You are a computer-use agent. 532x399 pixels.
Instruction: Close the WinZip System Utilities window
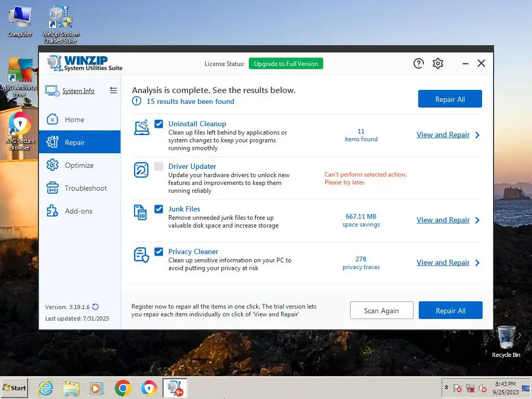[481, 63]
